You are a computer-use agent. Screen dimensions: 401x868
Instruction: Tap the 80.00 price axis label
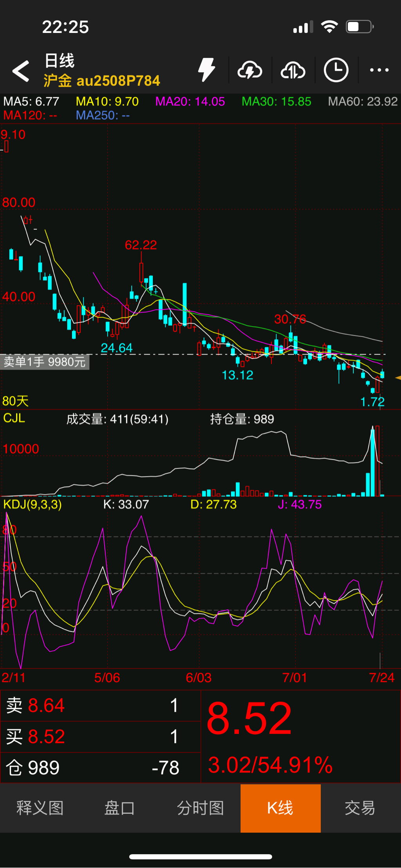tap(19, 202)
